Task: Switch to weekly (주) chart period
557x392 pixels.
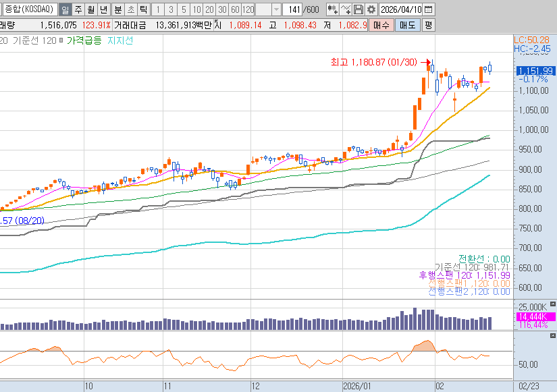Action: pos(78,9)
